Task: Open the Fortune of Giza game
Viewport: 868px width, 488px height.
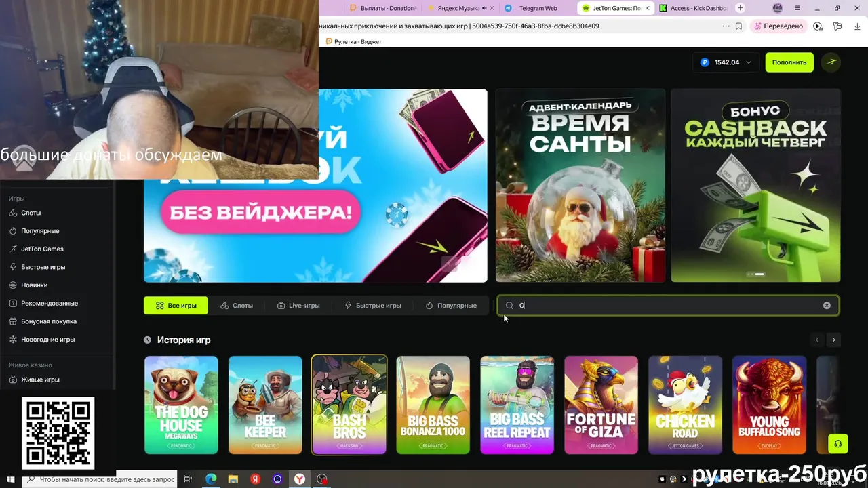Action: click(x=601, y=405)
